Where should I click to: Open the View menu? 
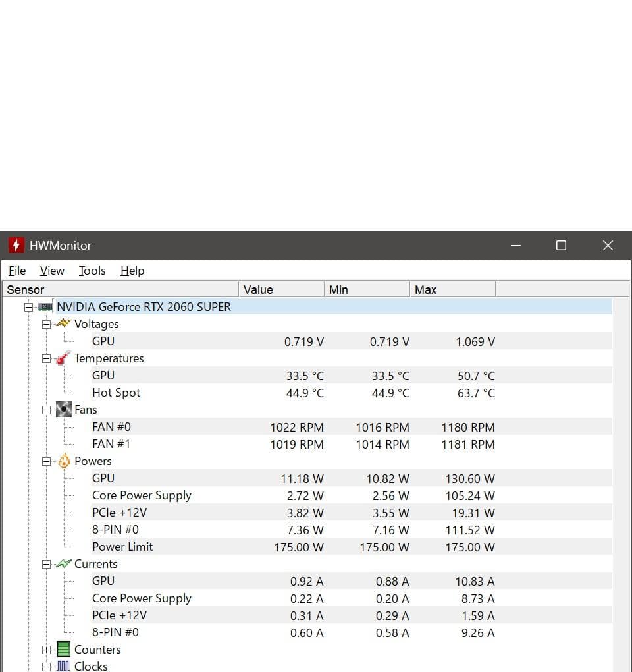click(x=52, y=271)
